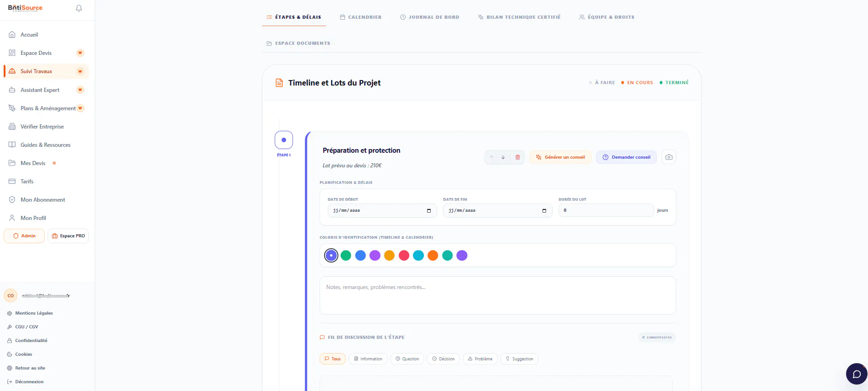Click Déconnexion
Image resolution: width=868 pixels, height=391 pixels.
coord(26,382)
